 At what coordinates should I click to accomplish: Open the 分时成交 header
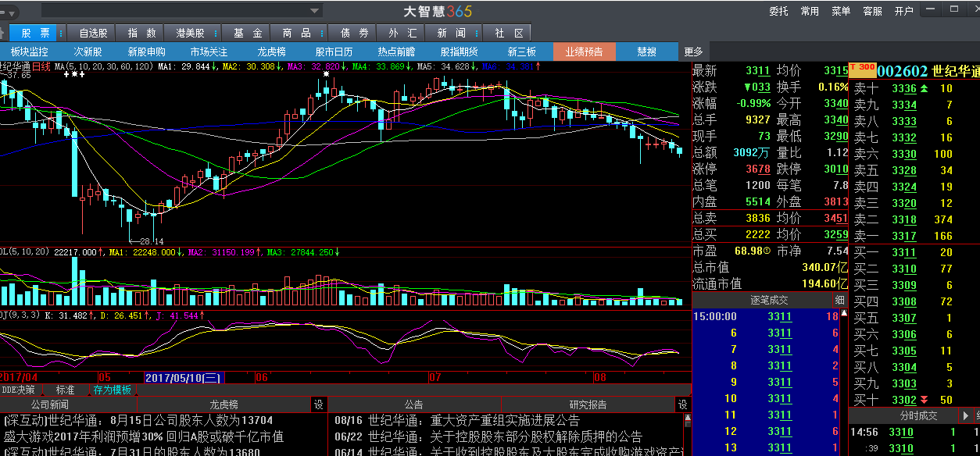point(918,415)
